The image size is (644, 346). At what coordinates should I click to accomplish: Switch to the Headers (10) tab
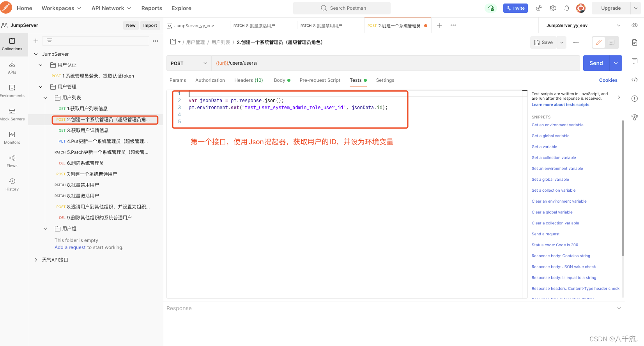pos(249,80)
